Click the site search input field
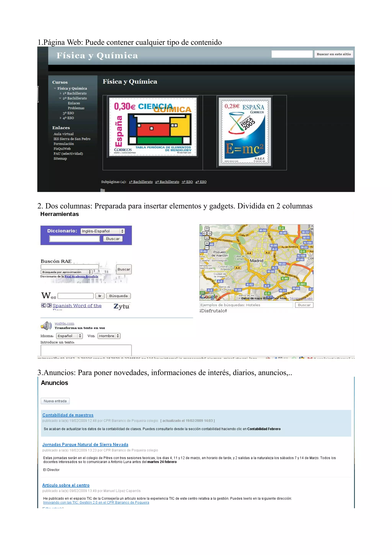 pyautogui.click(x=292, y=54)
